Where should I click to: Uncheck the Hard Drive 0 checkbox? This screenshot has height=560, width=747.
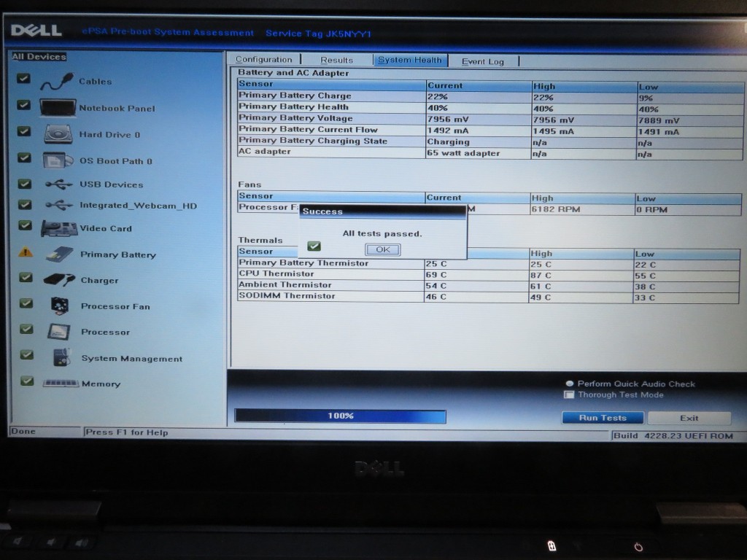pyautogui.click(x=24, y=131)
